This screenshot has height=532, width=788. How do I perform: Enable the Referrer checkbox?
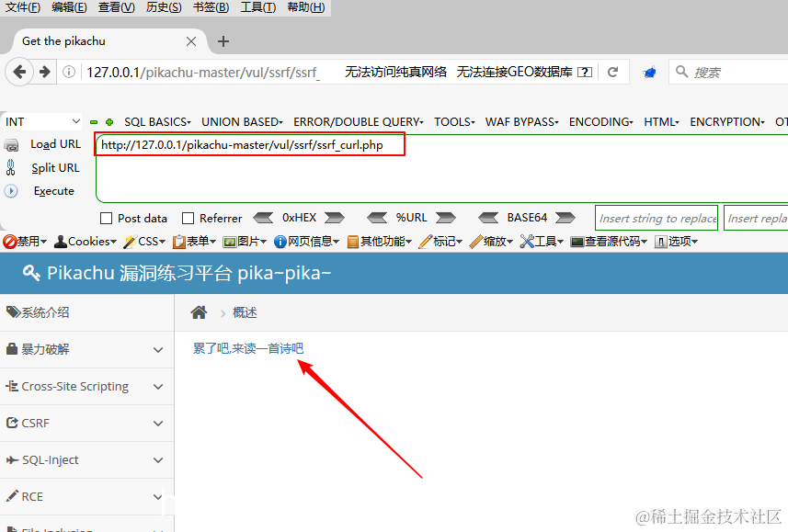pyautogui.click(x=188, y=218)
